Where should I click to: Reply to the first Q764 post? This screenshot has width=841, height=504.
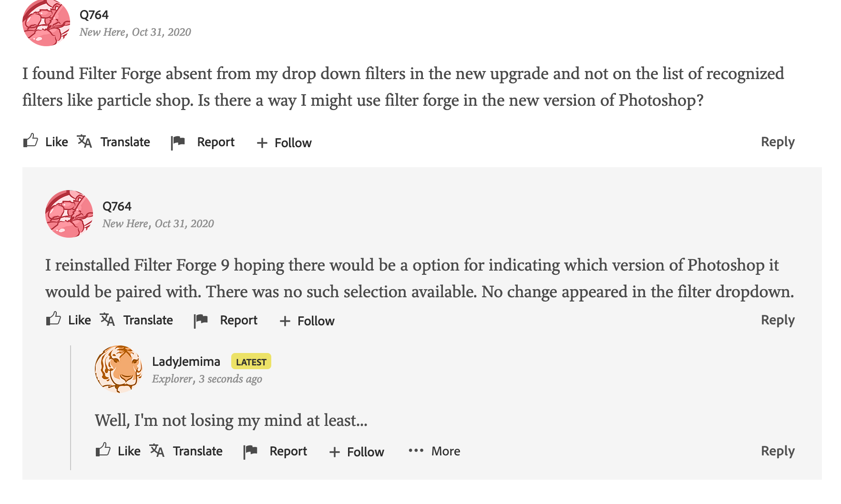tap(778, 142)
